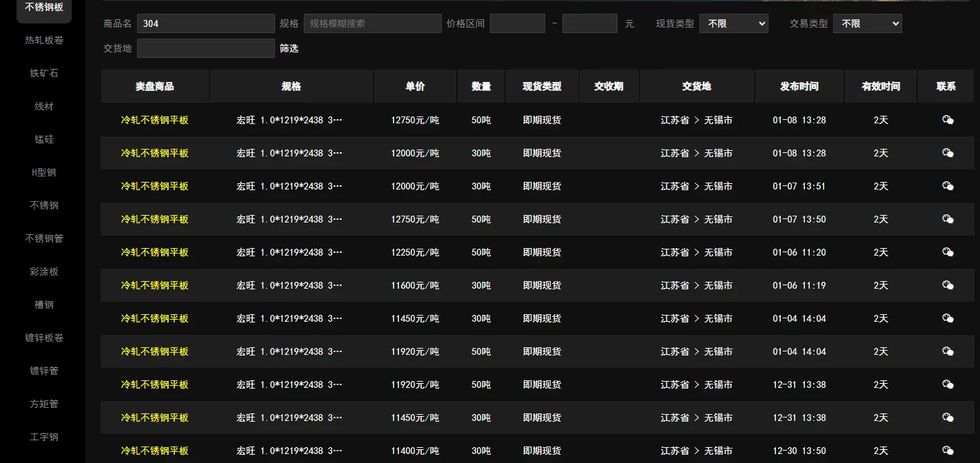The image size is (980, 463).
Task: Click the minimum price input box
Action: pos(517,23)
